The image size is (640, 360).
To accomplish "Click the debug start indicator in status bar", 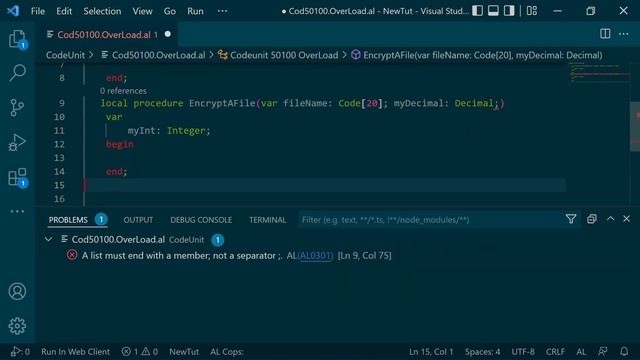I will (x=20, y=351).
